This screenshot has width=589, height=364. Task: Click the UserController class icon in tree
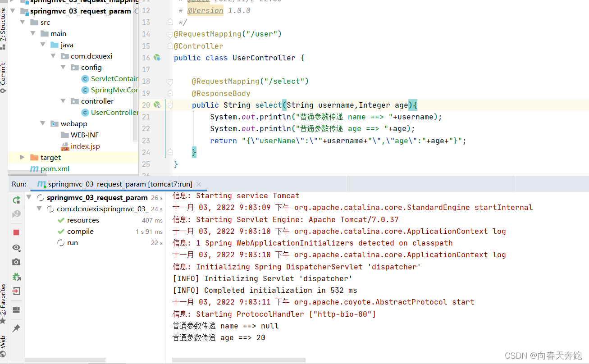pos(85,113)
